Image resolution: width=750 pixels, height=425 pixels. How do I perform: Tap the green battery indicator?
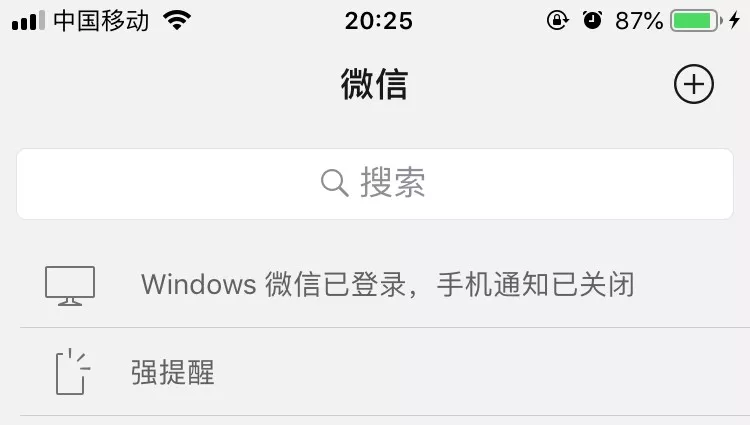[x=696, y=21]
